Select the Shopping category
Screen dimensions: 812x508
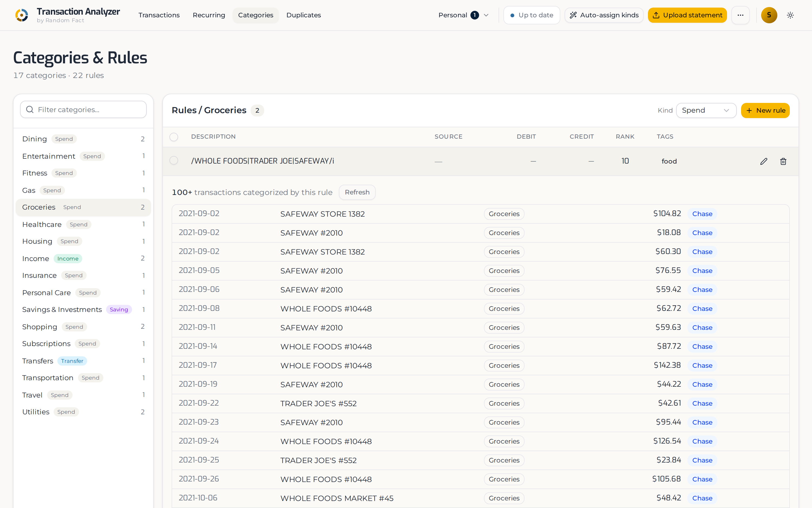[x=83, y=327]
